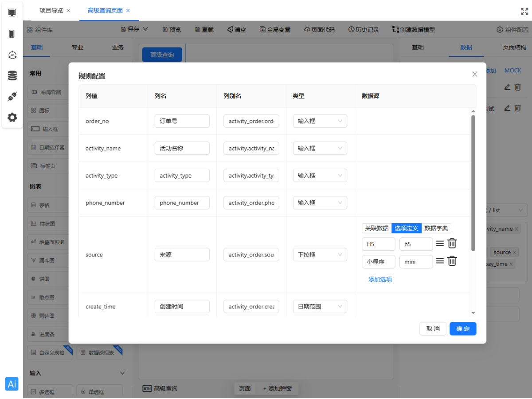The height and width of the screenshot is (399, 532).
Task: Select 数据字典 data source option
Action: pyautogui.click(x=436, y=228)
